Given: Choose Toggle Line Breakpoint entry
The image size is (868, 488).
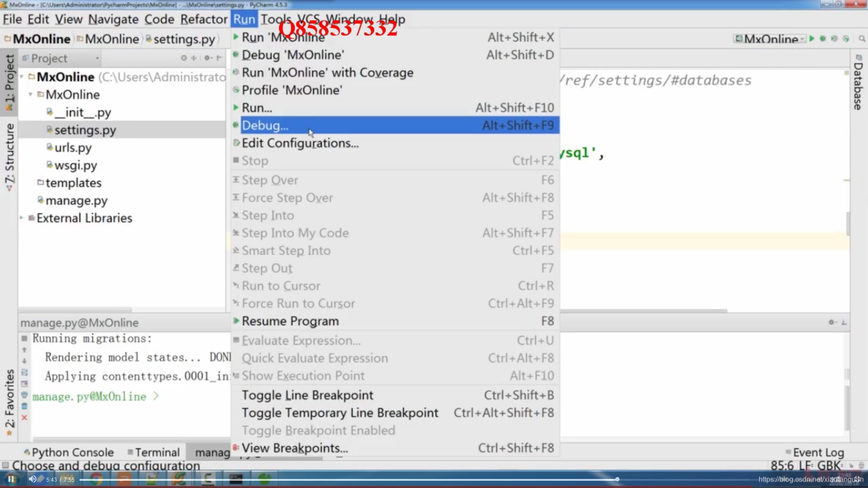Looking at the screenshot, I should [395, 395].
